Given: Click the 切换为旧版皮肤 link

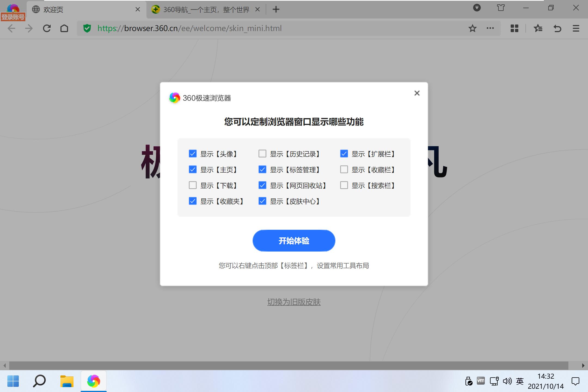Looking at the screenshot, I should point(294,302).
